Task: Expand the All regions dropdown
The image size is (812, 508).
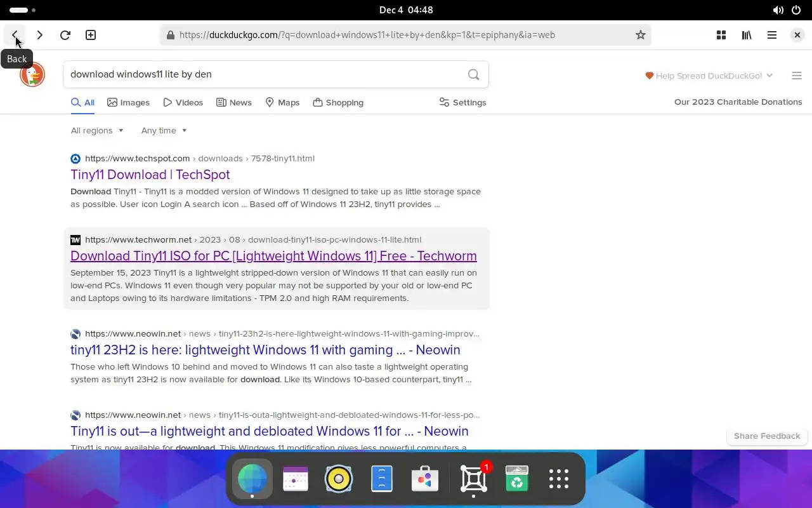Action: click(x=97, y=131)
